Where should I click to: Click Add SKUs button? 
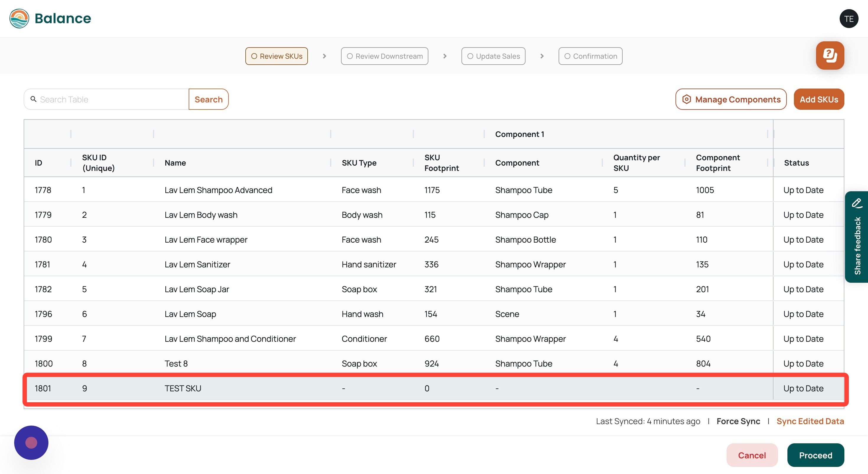click(x=819, y=99)
